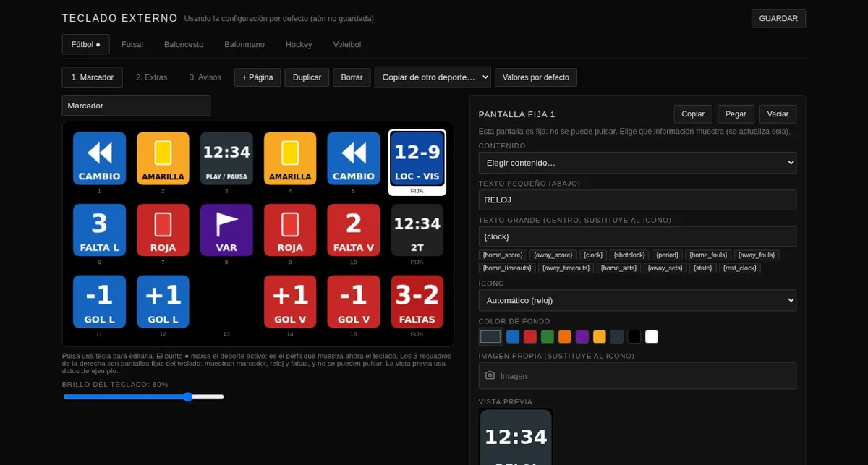Choose the red background color swatch

click(530, 336)
